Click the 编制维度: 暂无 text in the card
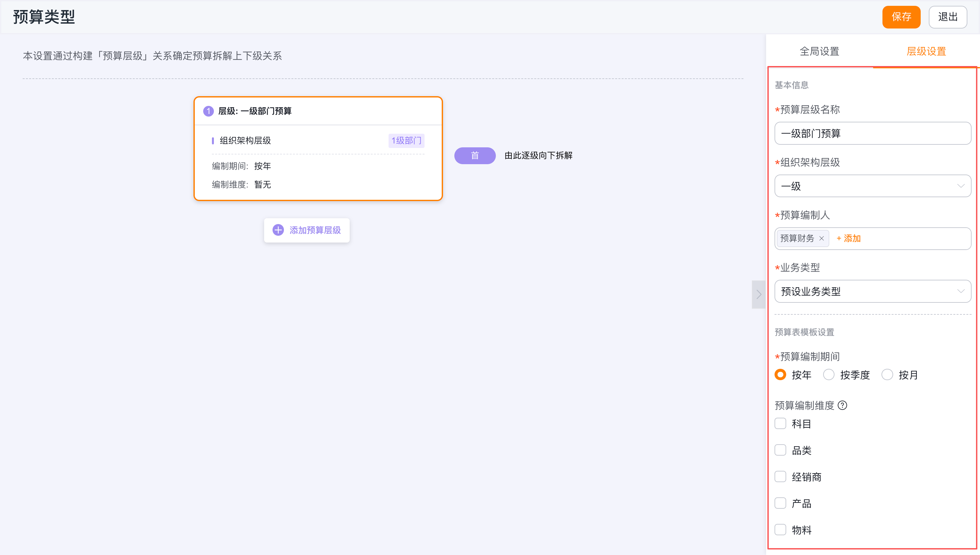Screen dimensions: 980x555 (241, 185)
